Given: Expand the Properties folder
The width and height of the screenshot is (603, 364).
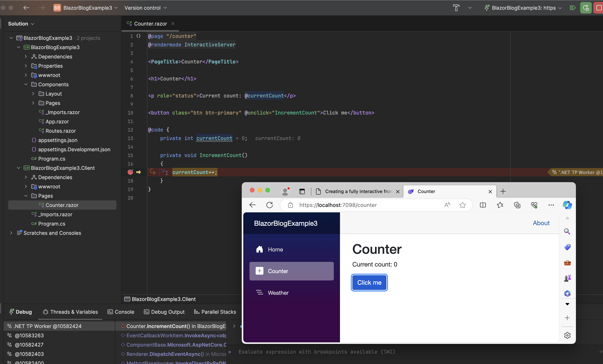Looking at the screenshot, I should (26, 66).
